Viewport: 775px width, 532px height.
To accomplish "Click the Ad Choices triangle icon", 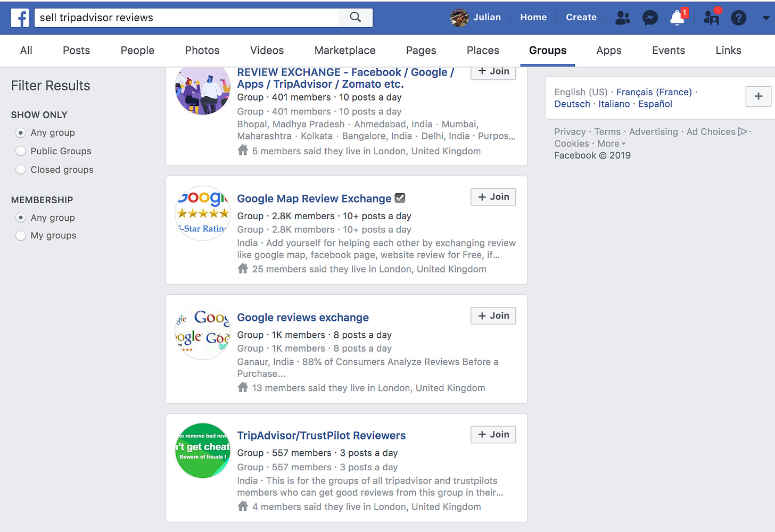I will [x=743, y=131].
